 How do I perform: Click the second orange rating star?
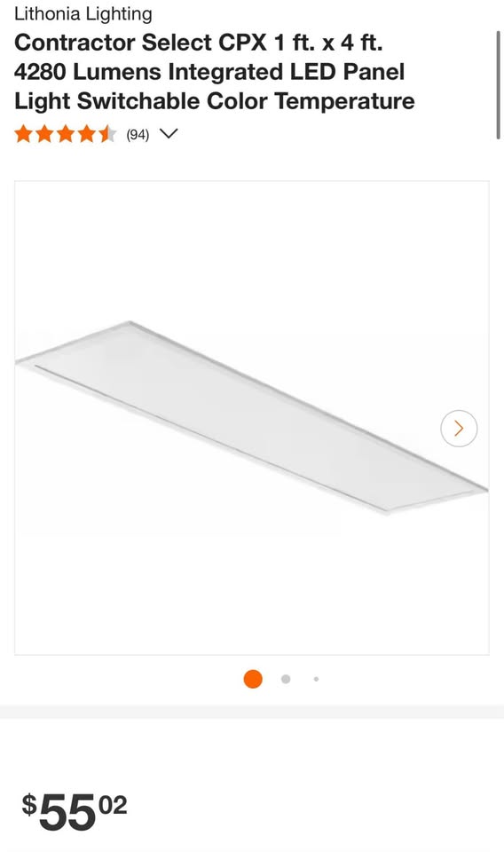[x=44, y=134]
